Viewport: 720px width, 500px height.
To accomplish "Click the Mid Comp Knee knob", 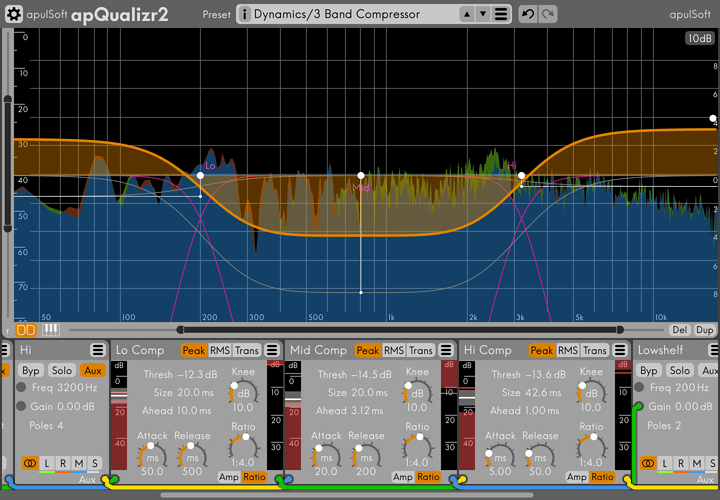I will [x=417, y=393].
